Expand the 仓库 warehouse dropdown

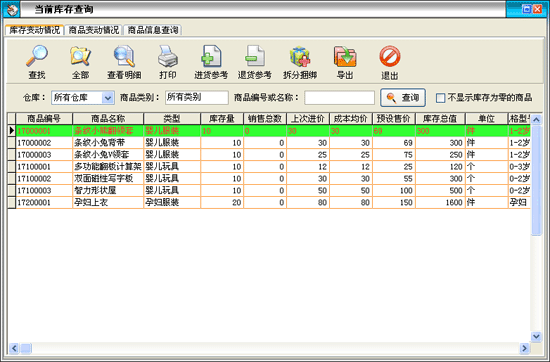pos(108,98)
